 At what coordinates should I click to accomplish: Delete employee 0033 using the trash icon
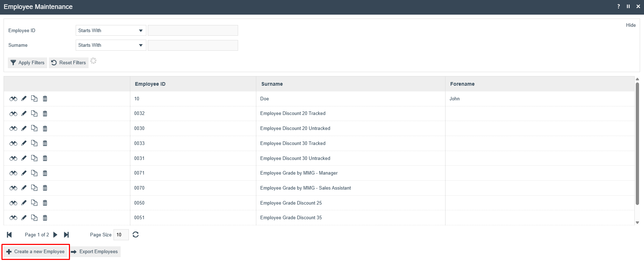45,143
